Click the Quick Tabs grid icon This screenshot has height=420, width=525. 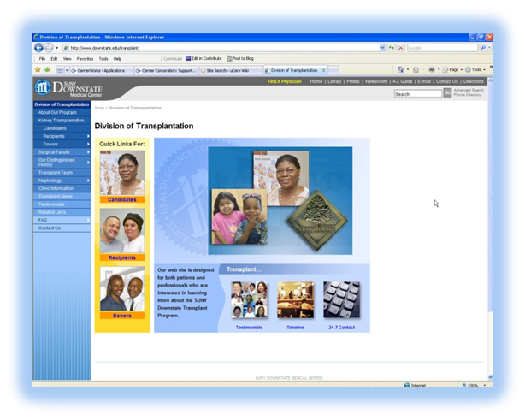point(60,70)
